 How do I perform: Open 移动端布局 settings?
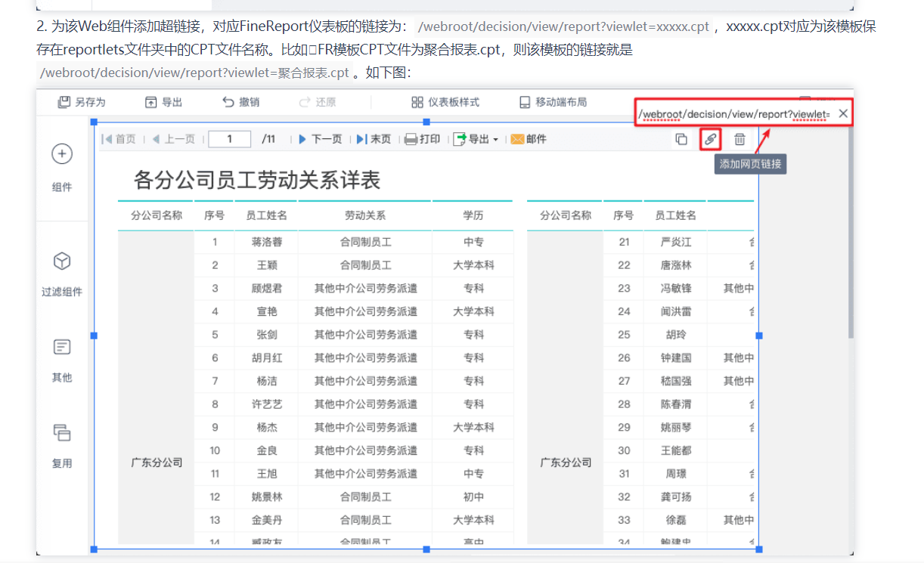(553, 102)
